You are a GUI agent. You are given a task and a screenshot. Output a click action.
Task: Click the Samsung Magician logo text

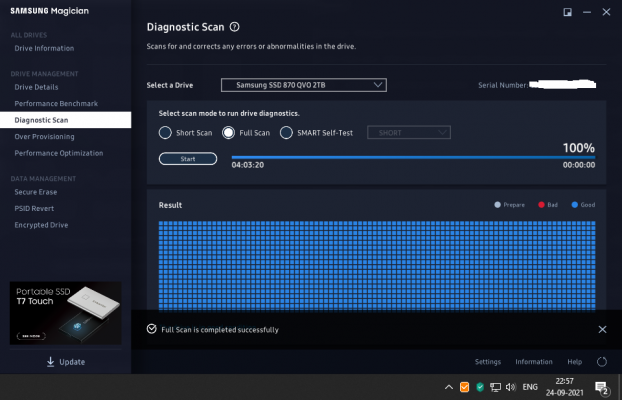50,11
